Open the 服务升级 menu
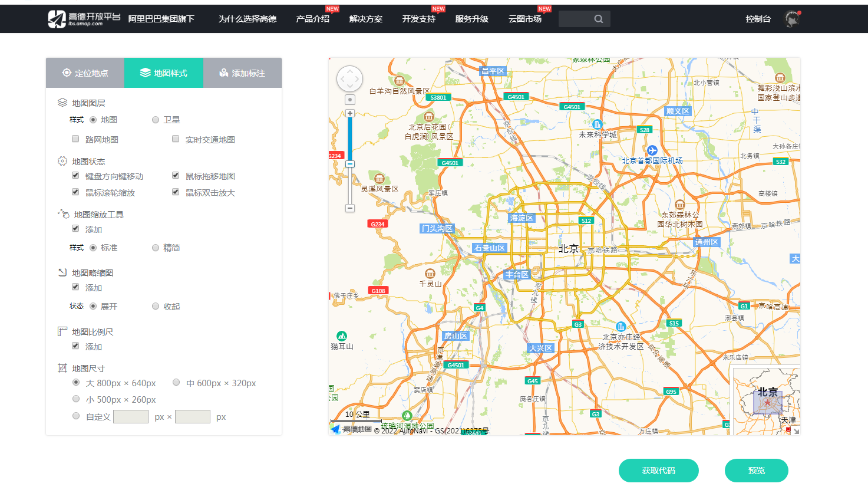The image size is (868, 490). [x=472, y=19]
